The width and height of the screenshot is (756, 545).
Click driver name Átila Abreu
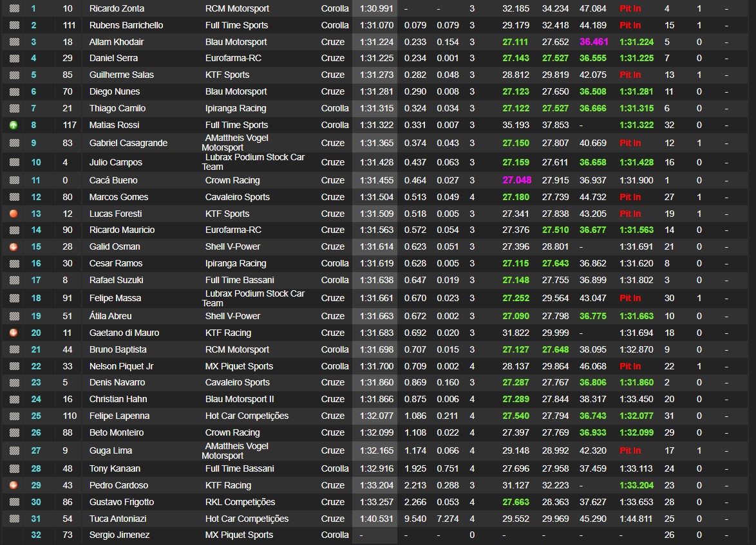tap(110, 316)
